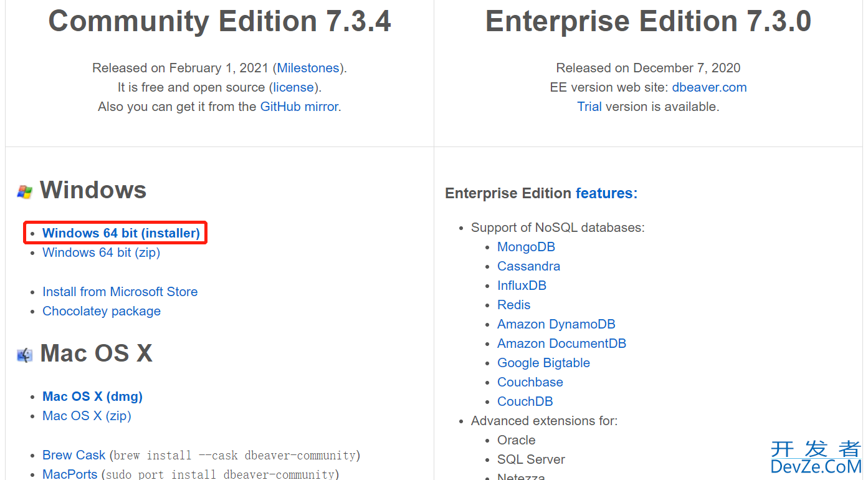
Task: Open Install from Microsoft Store link
Action: 120,292
